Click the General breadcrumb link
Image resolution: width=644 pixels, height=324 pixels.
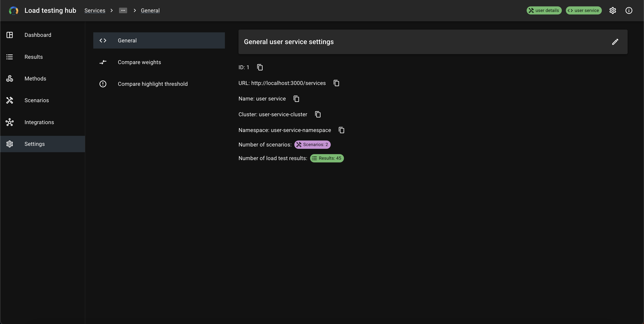tap(150, 10)
